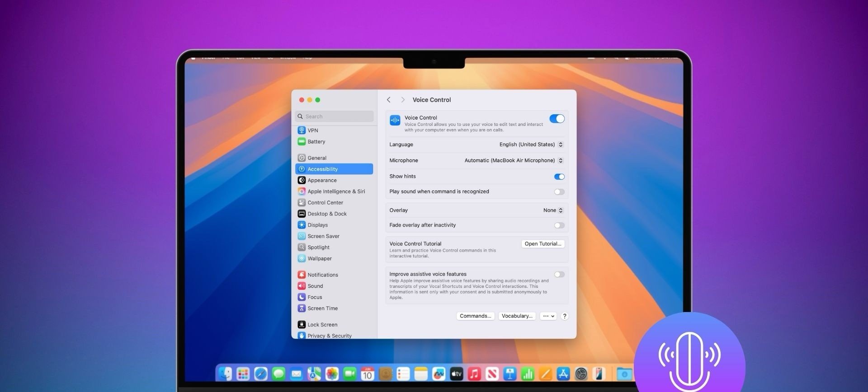The image size is (868, 392).
Task: Click the Battery icon in the sidebar
Action: [302, 141]
